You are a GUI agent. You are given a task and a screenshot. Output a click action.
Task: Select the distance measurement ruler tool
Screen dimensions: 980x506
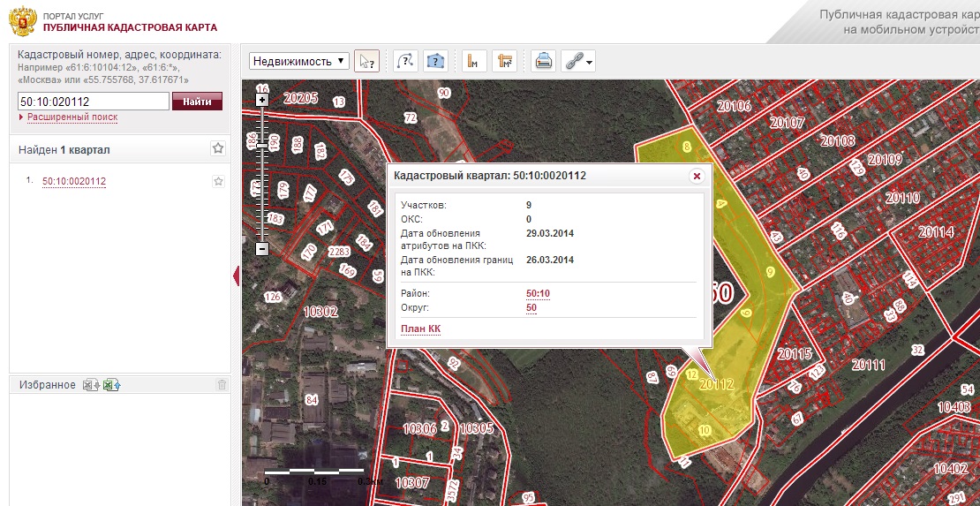tap(474, 61)
